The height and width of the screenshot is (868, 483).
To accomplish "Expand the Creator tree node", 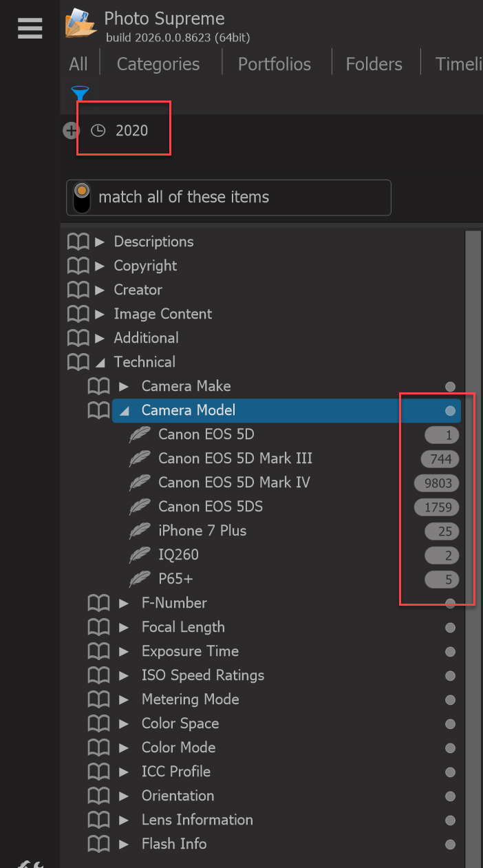I will pyautogui.click(x=100, y=290).
